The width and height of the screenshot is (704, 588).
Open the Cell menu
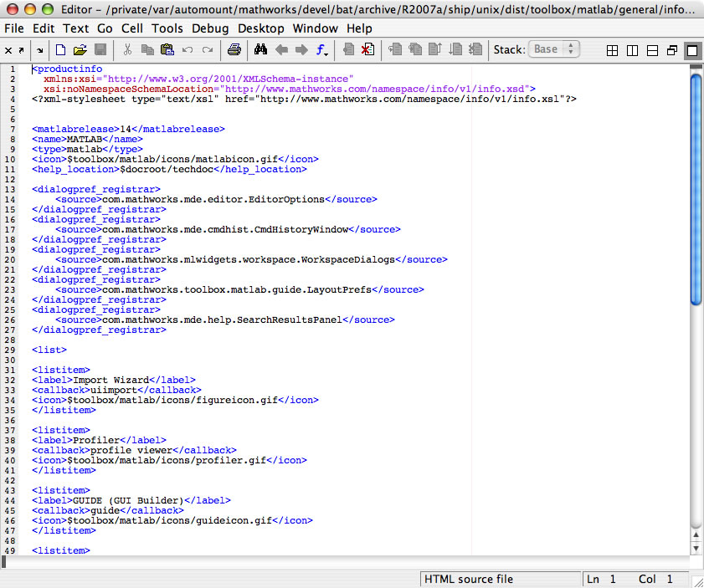131,28
